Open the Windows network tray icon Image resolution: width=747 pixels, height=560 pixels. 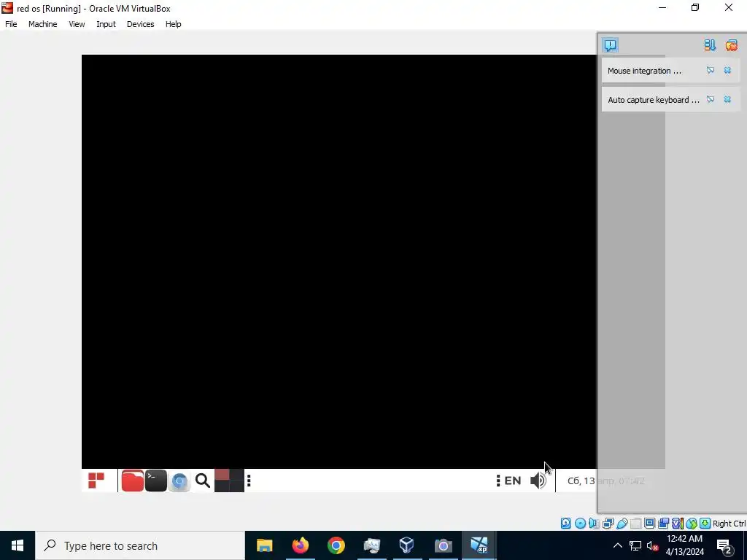(x=635, y=545)
